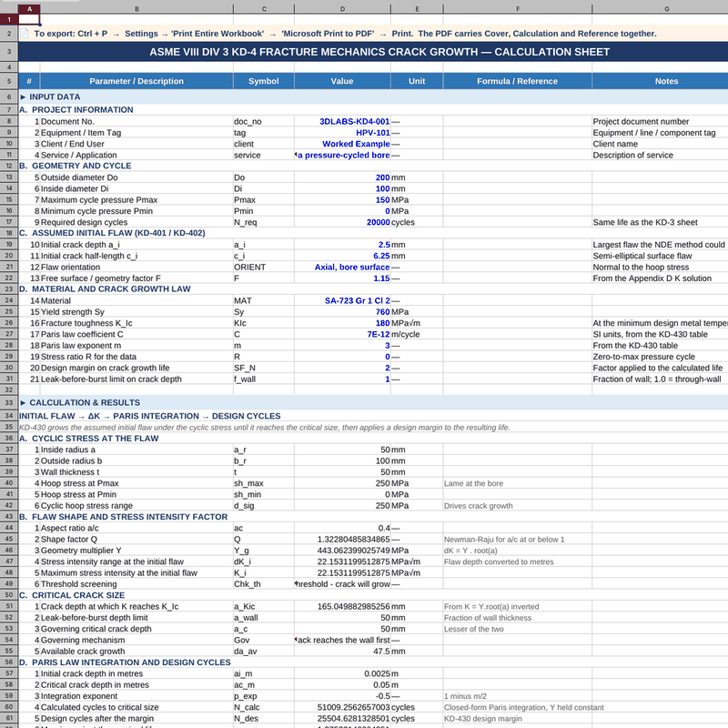Viewport: 728px width, 728px height.
Task: Click the 'D. MATERIAL AND CRACK GROWTH LAW' heading
Action: (x=105, y=288)
